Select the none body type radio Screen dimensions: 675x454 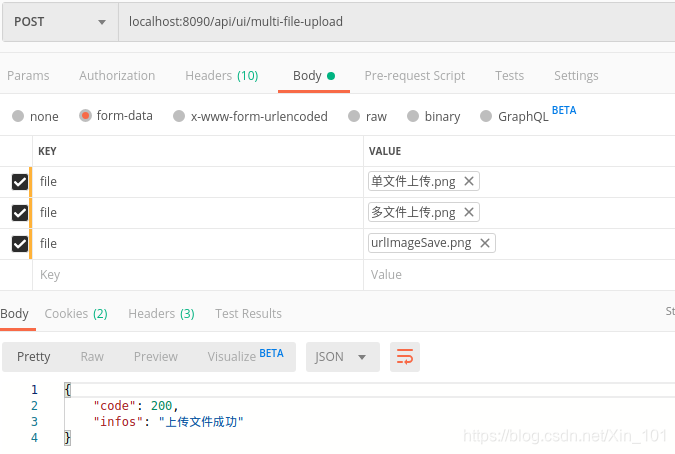(18, 116)
